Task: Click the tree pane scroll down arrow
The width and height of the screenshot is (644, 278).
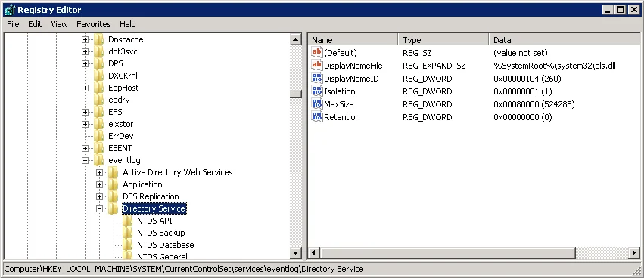Action: pyautogui.click(x=296, y=253)
